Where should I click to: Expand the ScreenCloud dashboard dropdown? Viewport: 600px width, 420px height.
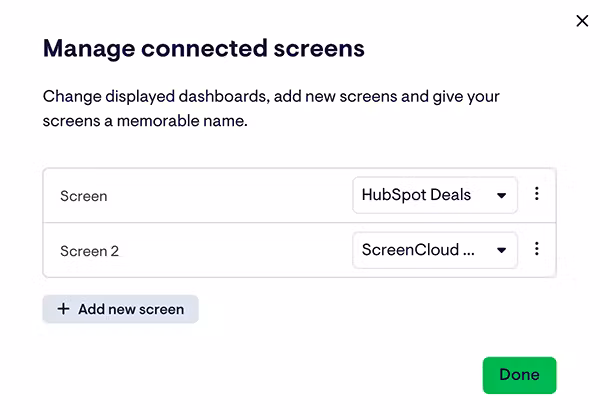pyautogui.click(x=434, y=250)
